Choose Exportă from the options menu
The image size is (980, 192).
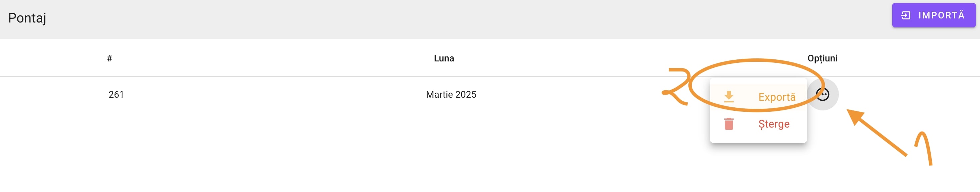tap(758, 97)
